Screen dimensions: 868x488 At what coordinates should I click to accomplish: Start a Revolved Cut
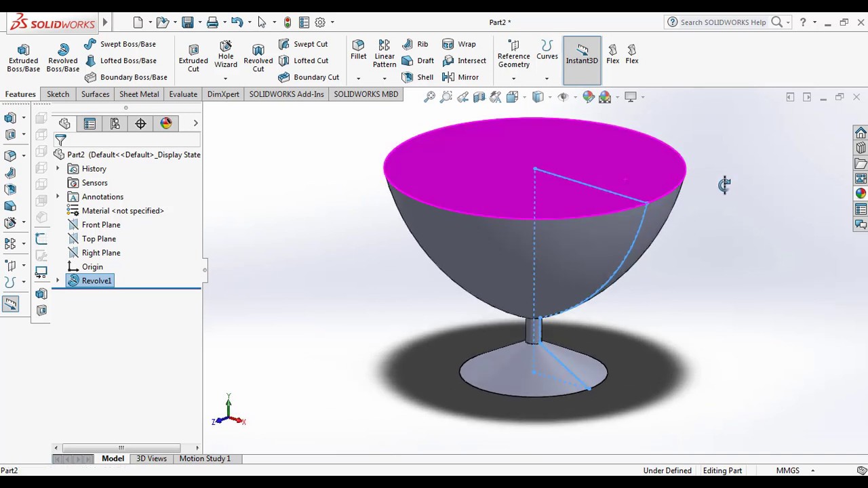(258, 58)
